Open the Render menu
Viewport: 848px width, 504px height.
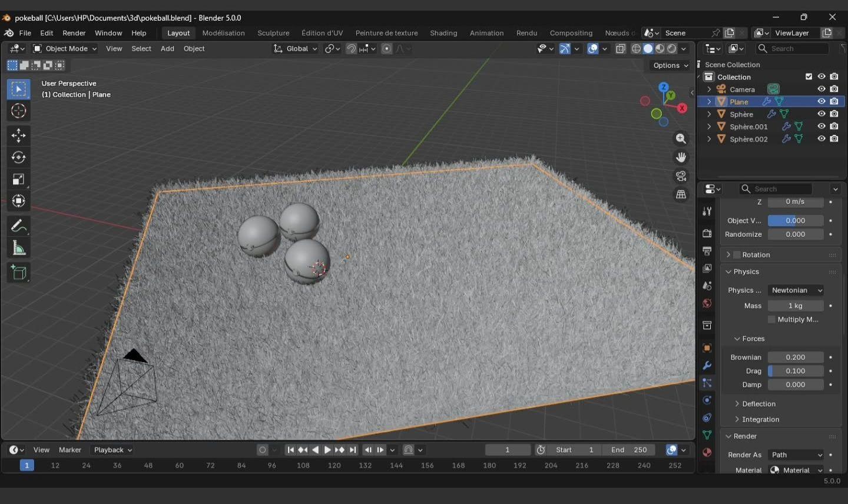point(74,33)
